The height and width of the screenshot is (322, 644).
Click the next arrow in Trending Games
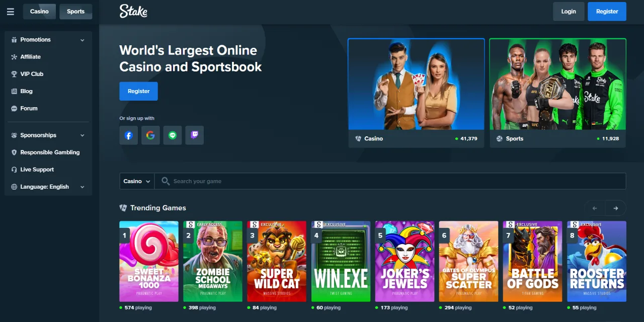click(x=616, y=208)
